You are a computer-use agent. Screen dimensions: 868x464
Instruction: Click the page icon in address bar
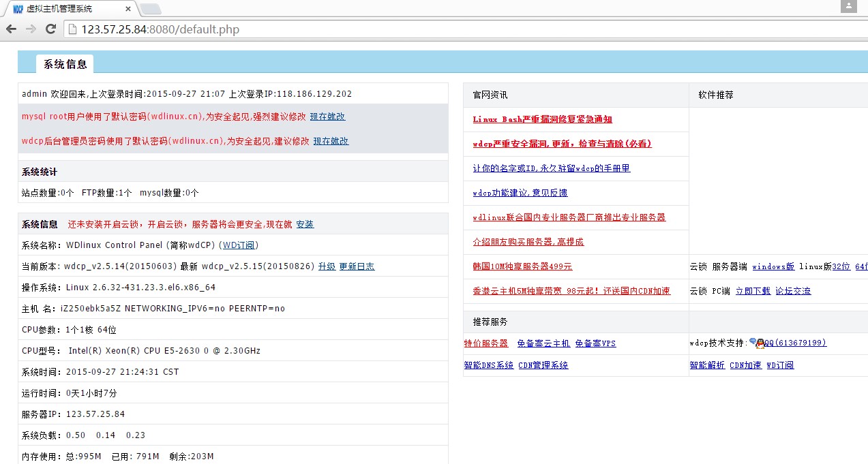[72, 29]
